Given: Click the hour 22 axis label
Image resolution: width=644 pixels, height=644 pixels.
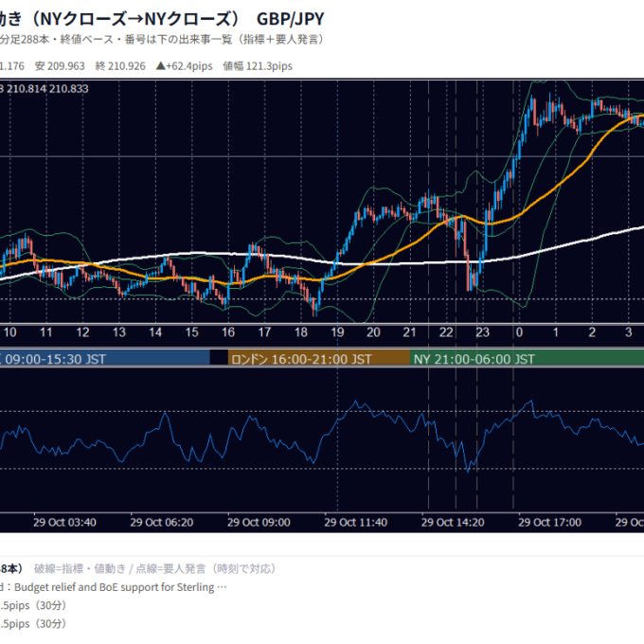Looking at the screenshot, I should click(446, 332).
